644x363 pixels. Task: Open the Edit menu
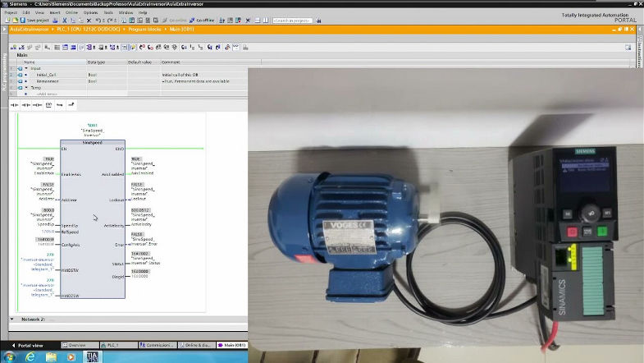[26, 13]
